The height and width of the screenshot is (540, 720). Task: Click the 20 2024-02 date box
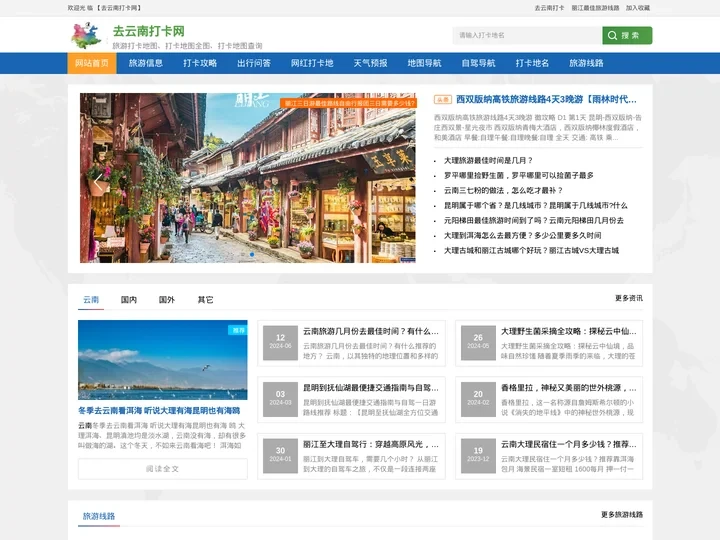tap(478, 399)
